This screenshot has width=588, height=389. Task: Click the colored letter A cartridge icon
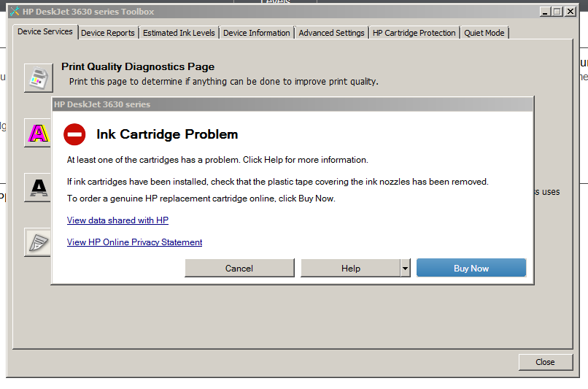coord(38,133)
